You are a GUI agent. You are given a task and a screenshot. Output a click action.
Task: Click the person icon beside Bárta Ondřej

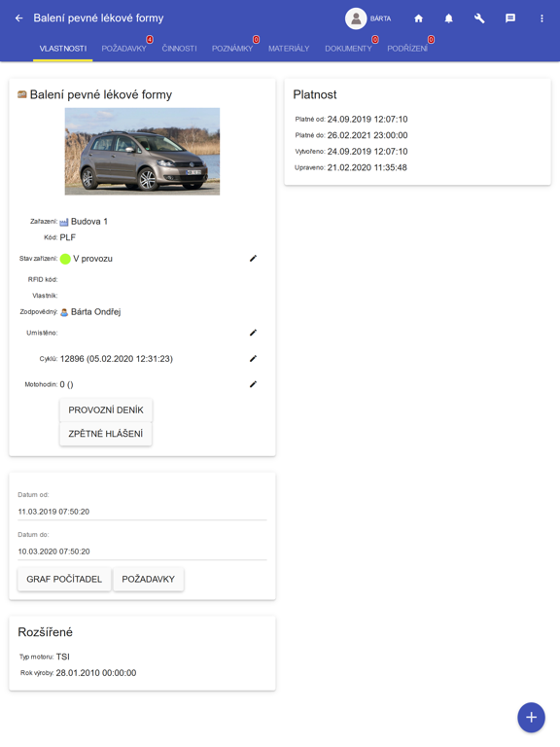tap(64, 312)
